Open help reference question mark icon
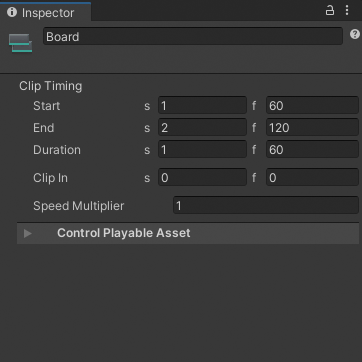Viewport: 362px width, 362px height. (355, 34)
